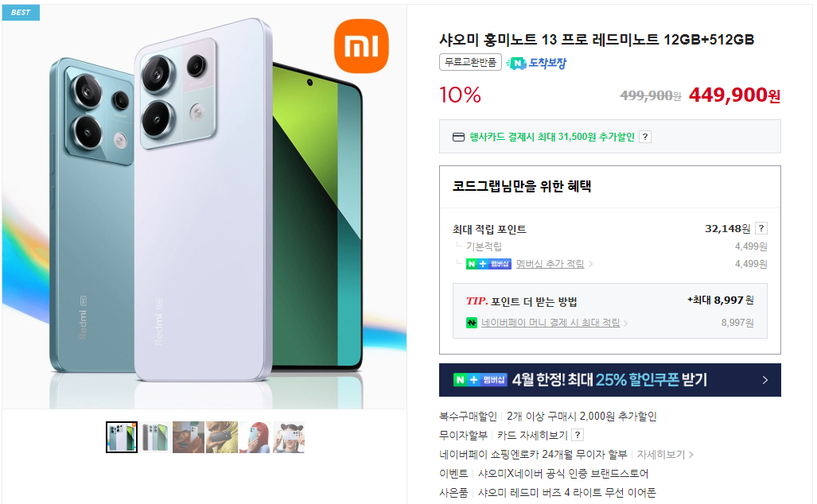Open the 25% discount coupon banner arrow
The width and height of the screenshot is (817, 504).
coord(765,380)
